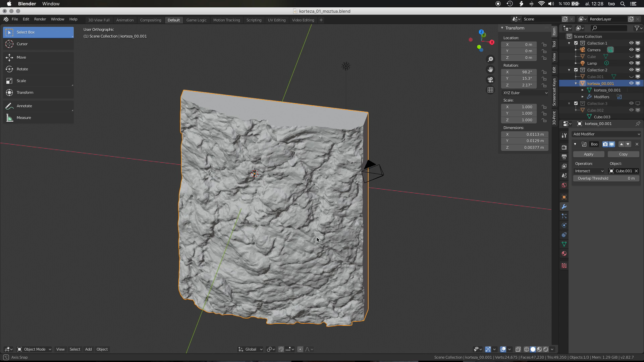
Task: Toggle Boolean modifier viewport display
Action: point(612,144)
